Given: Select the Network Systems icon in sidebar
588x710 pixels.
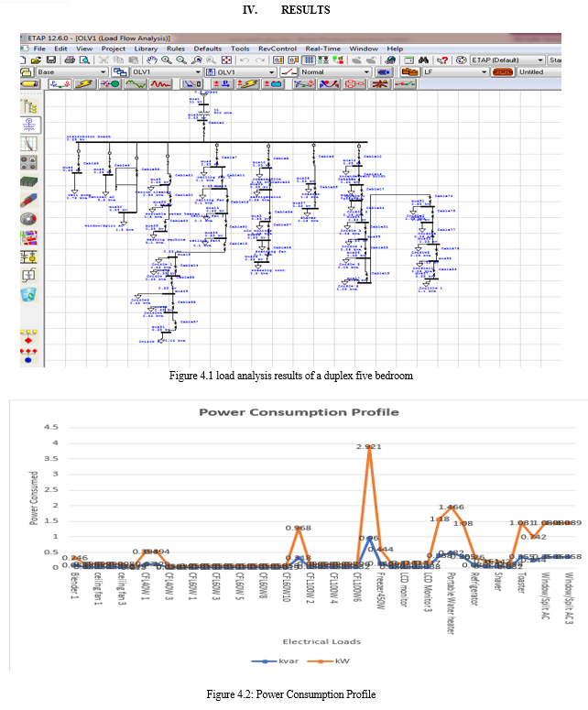Looking at the screenshot, I should [x=30, y=125].
